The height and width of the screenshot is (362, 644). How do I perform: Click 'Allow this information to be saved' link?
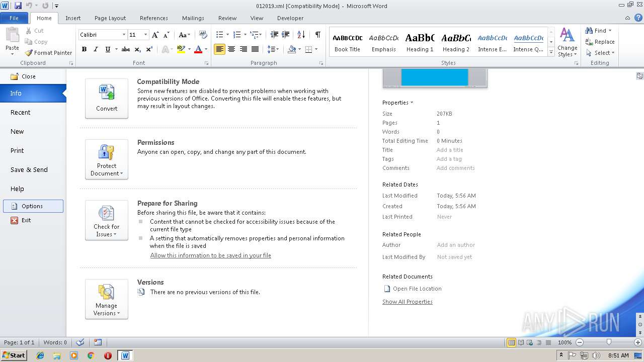point(210,255)
